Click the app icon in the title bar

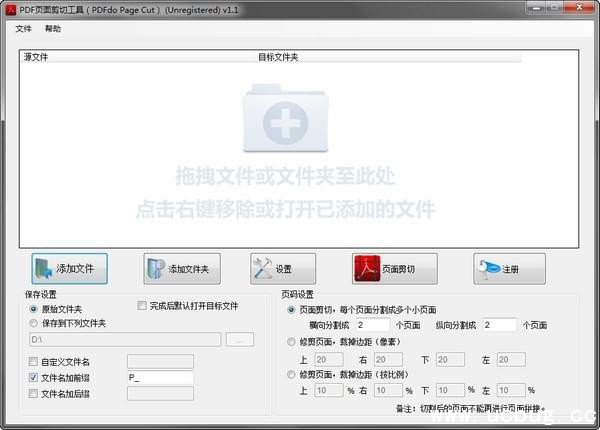[x=9, y=8]
